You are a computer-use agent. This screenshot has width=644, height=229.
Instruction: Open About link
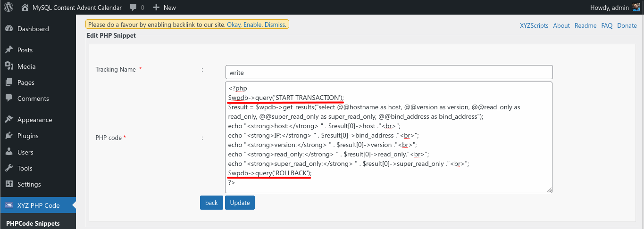coord(561,25)
